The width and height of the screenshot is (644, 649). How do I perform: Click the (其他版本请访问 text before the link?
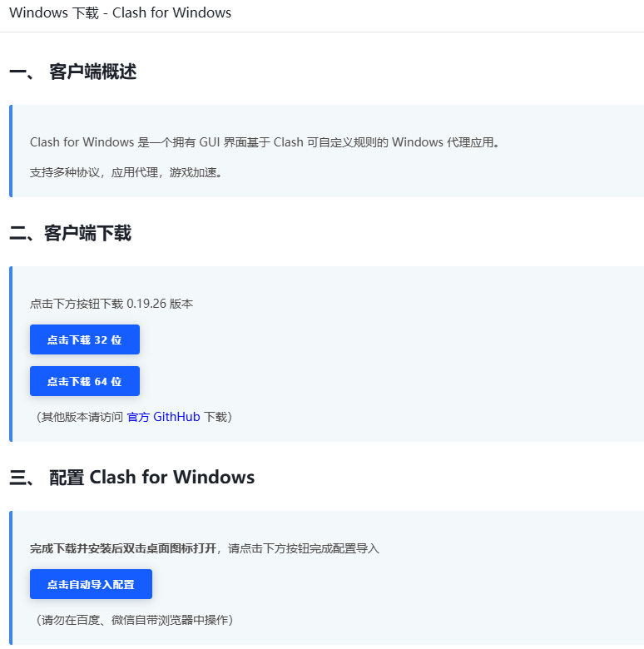(79, 417)
